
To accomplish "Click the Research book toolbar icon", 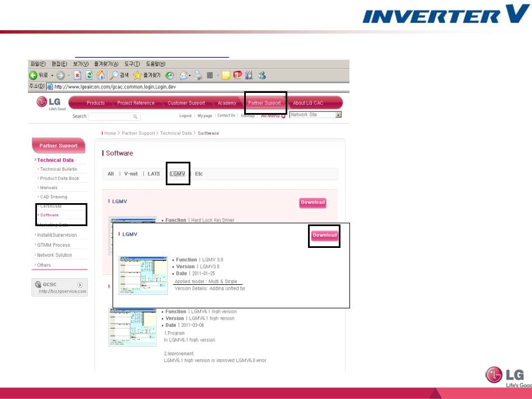I will pos(249,75).
